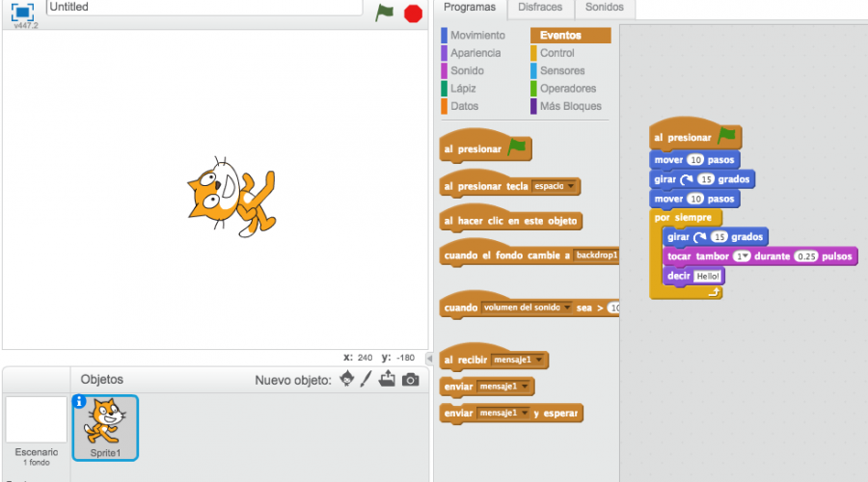Image resolution: width=868 pixels, height=482 pixels.
Task: Click the Untitled project name field
Action: [x=203, y=8]
